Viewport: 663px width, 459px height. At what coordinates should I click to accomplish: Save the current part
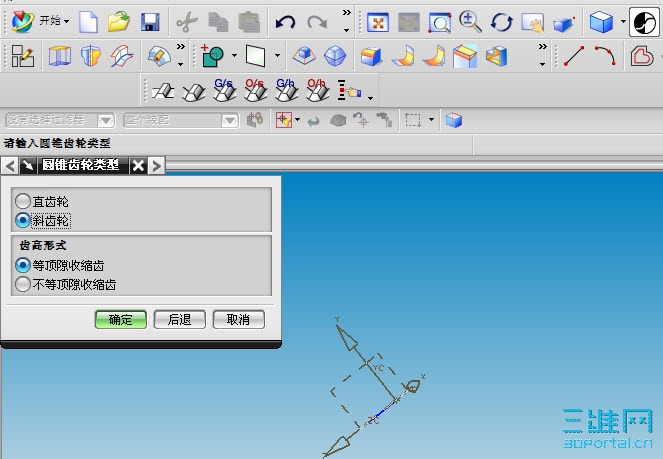pos(150,22)
